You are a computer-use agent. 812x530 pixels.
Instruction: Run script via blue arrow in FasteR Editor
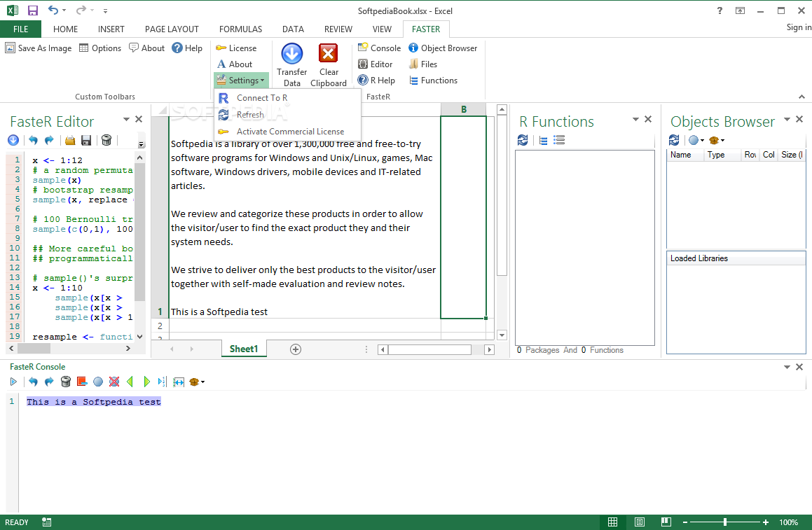pyautogui.click(x=13, y=140)
